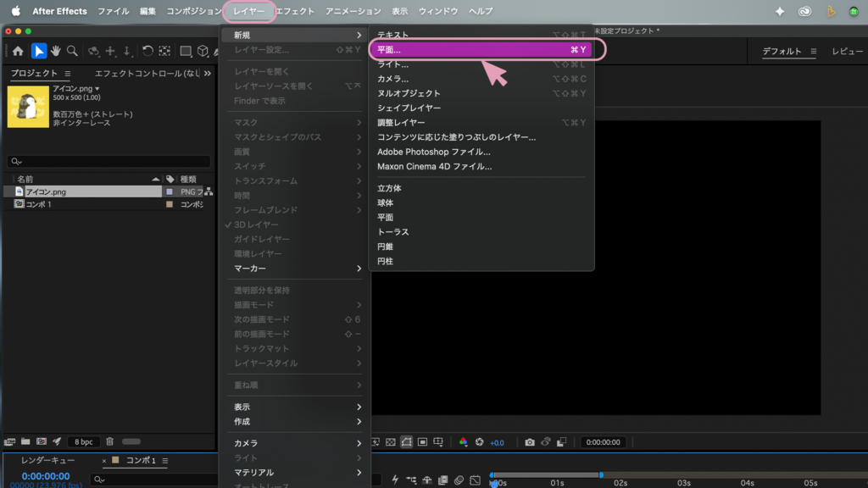Expand the マーカー submenu
The height and width of the screenshot is (488, 868).
point(294,269)
